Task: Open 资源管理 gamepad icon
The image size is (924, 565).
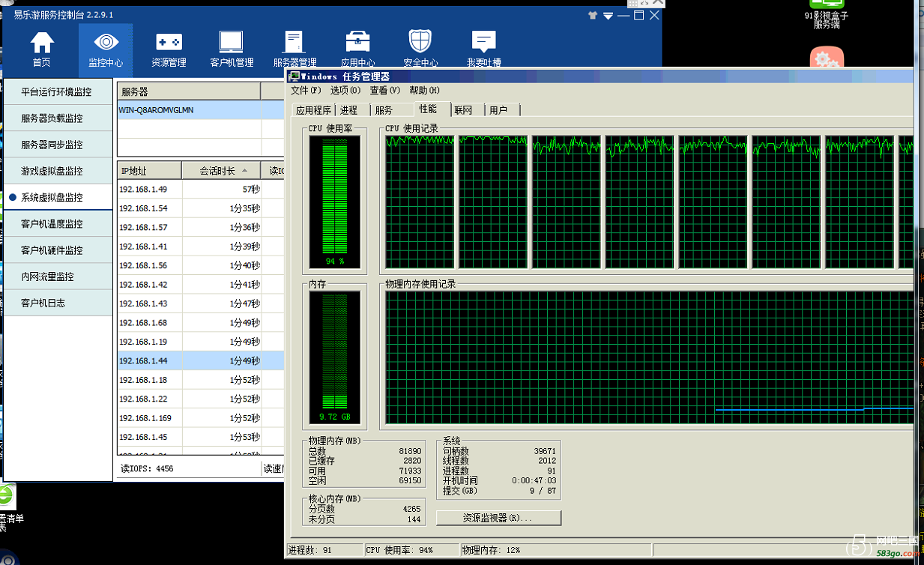Action: 169,43
